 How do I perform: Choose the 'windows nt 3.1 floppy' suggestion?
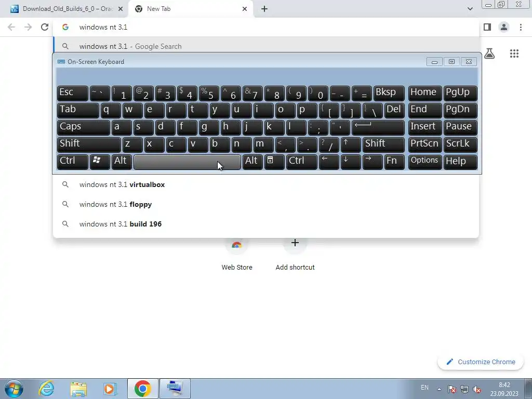coord(267,204)
